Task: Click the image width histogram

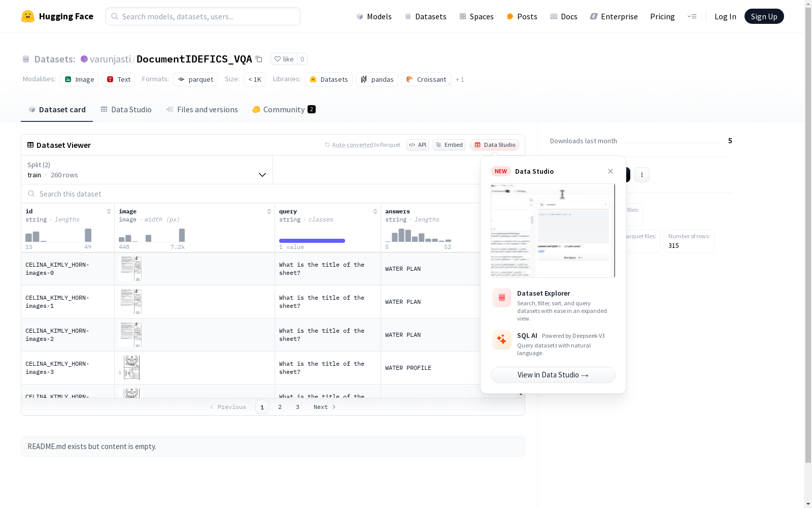Action: [152, 235]
